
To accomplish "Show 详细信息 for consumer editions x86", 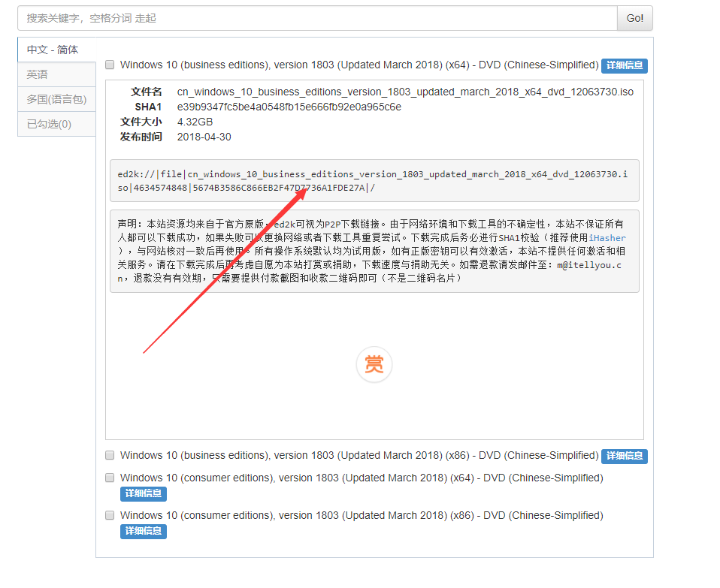I will click(143, 532).
